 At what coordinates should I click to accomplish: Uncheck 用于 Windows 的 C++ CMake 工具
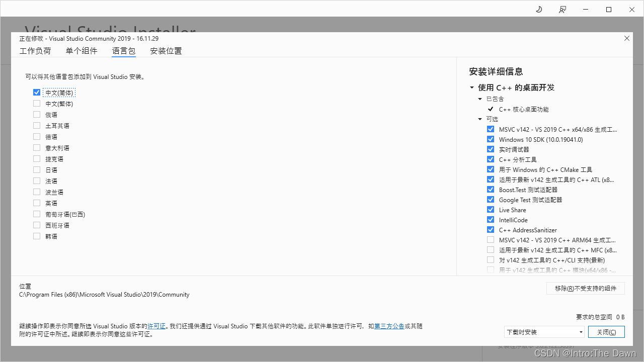coord(491,169)
